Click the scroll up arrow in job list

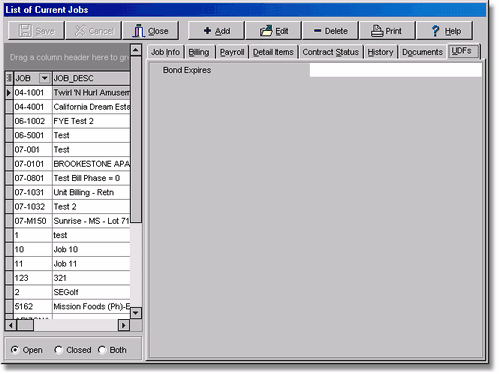pyautogui.click(x=136, y=50)
